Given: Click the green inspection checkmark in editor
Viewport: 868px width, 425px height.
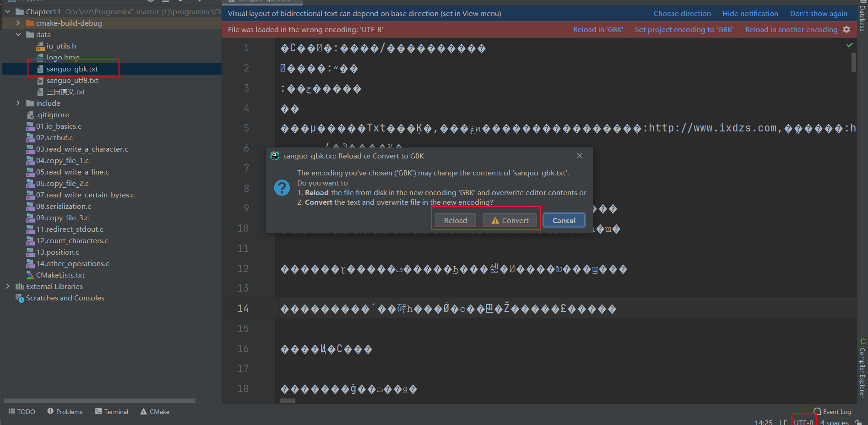Looking at the screenshot, I should coord(850,45).
